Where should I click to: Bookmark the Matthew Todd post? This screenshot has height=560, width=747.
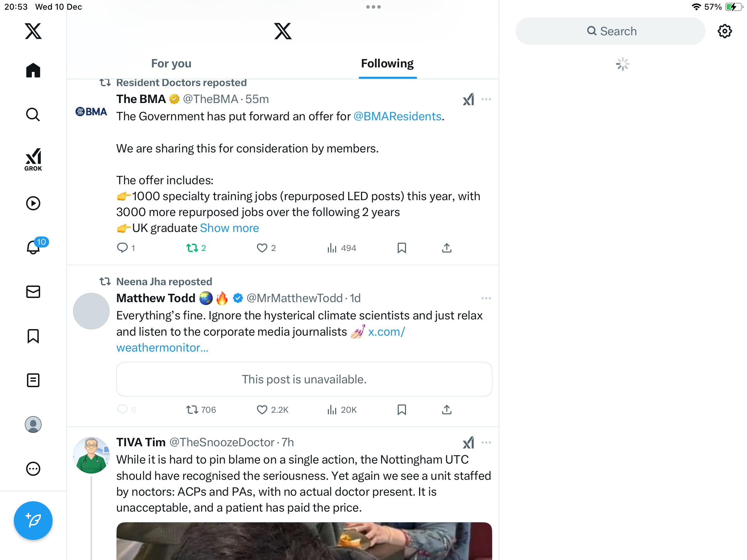coord(402,410)
